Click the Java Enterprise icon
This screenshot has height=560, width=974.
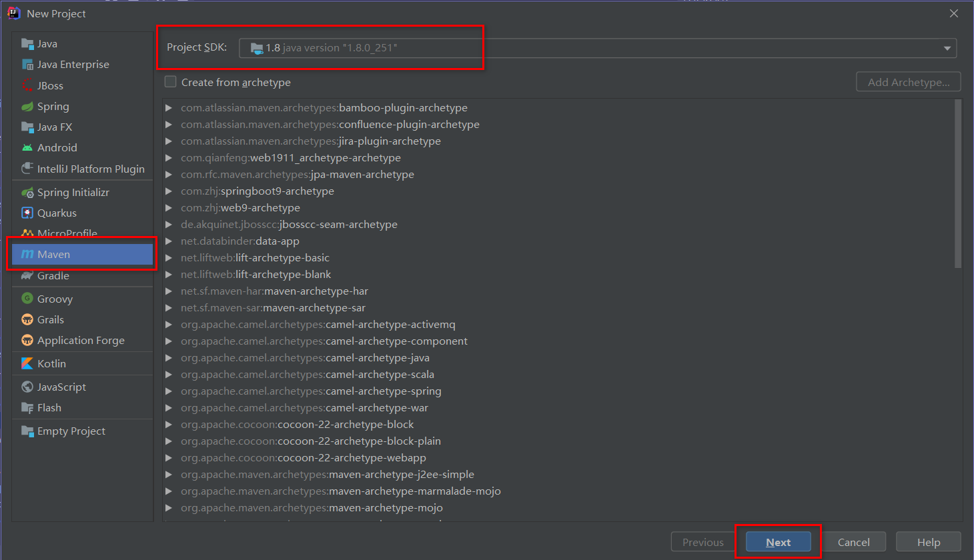[x=27, y=65]
